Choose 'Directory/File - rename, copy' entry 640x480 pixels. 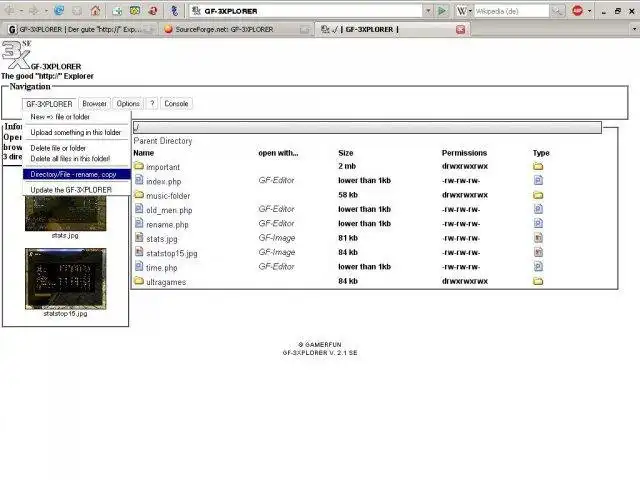click(77, 174)
